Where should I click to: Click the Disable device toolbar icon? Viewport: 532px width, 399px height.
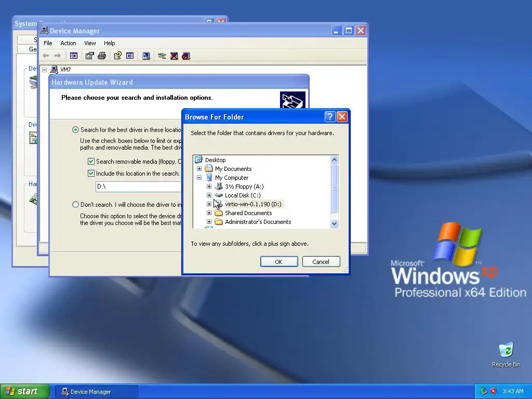pos(186,56)
